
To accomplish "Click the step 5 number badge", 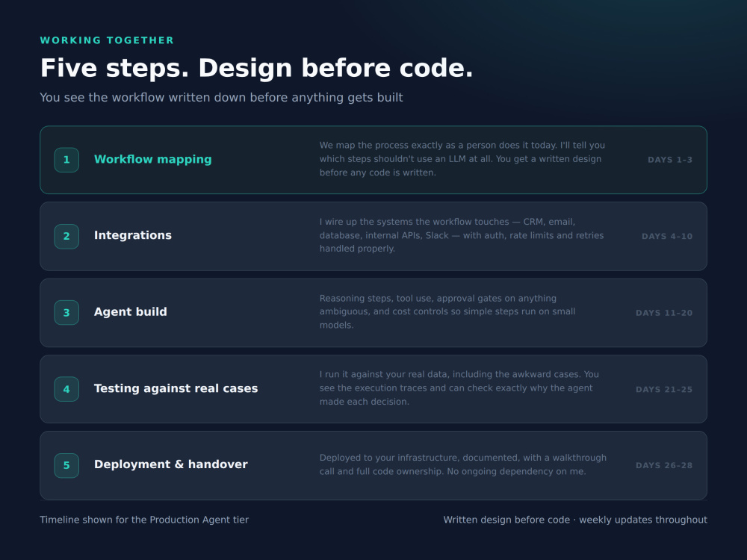I will [66, 466].
